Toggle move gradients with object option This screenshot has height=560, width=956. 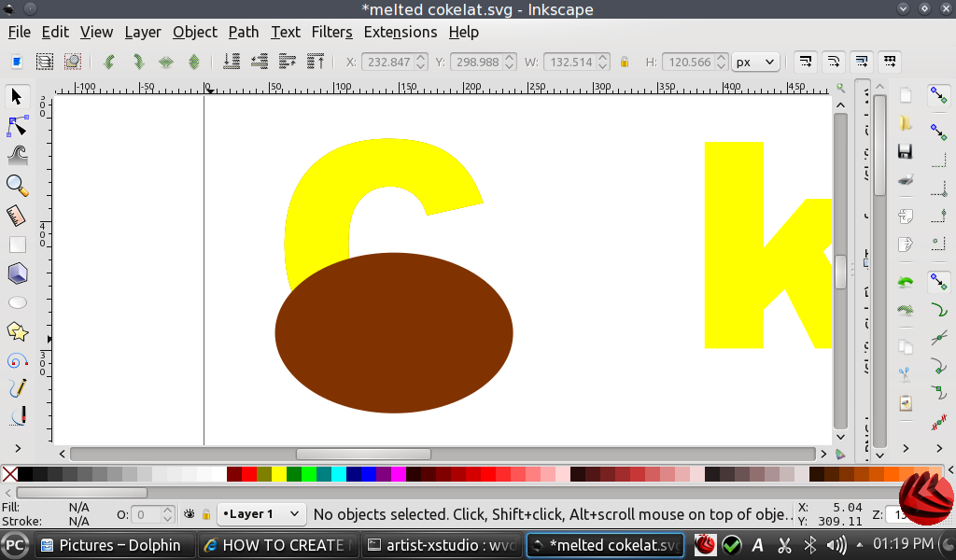click(862, 62)
